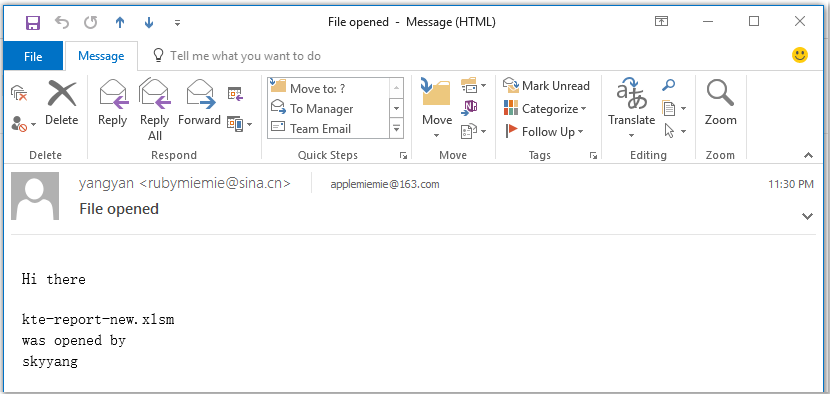Click the Reply All icon
This screenshot has height=394, width=830.
tap(155, 110)
